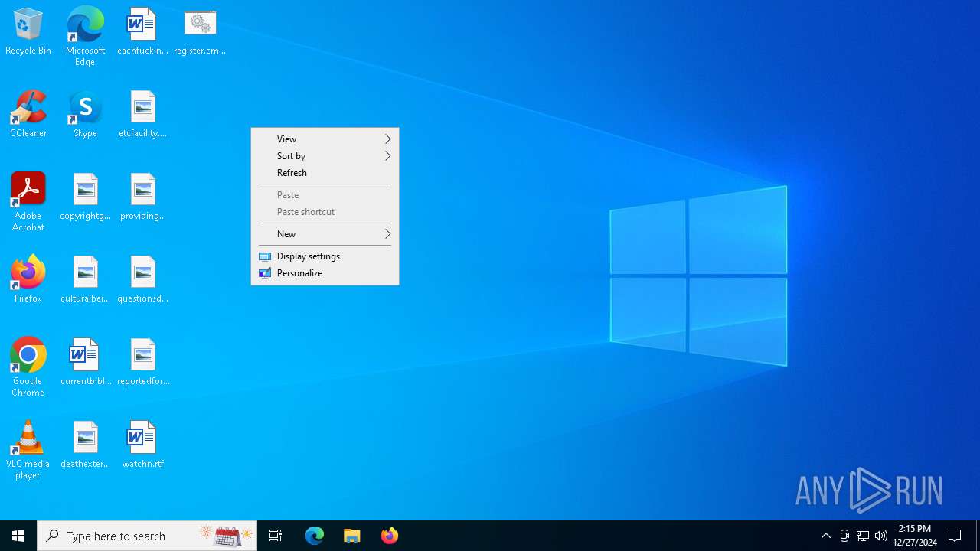Select the eachfuckin Word document icon
980x551 pixels.
coord(142,32)
